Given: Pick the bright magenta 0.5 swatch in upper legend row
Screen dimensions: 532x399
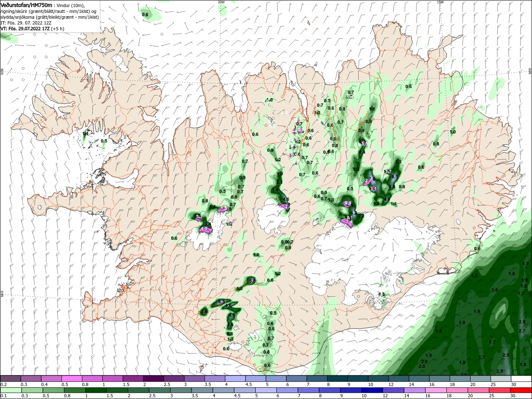Looking at the screenshot, I should [x=71, y=379].
